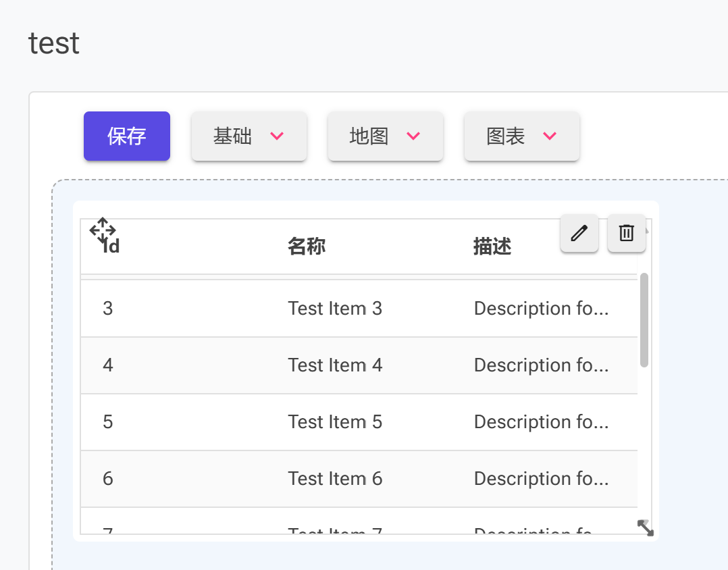This screenshot has height=570, width=728.
Task: Open the 基础 dropdown menu
Action: point(249,136)
